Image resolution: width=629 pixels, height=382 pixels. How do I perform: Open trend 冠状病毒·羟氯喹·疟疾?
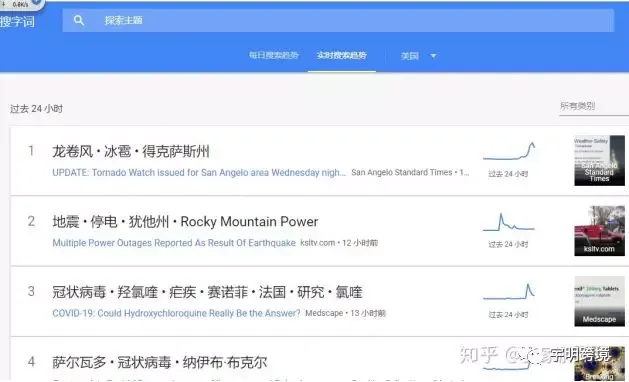(207, 292)
